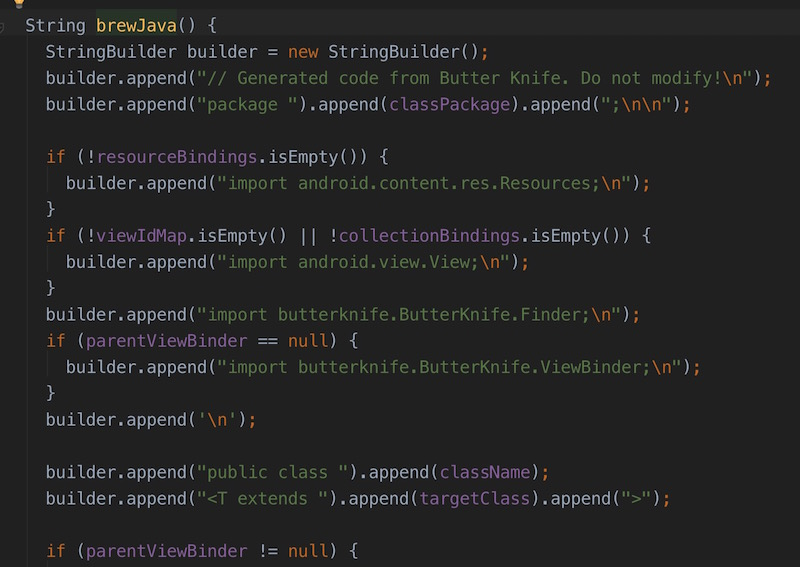
Task: Click the ">" string literal
Action: [637, 499]
